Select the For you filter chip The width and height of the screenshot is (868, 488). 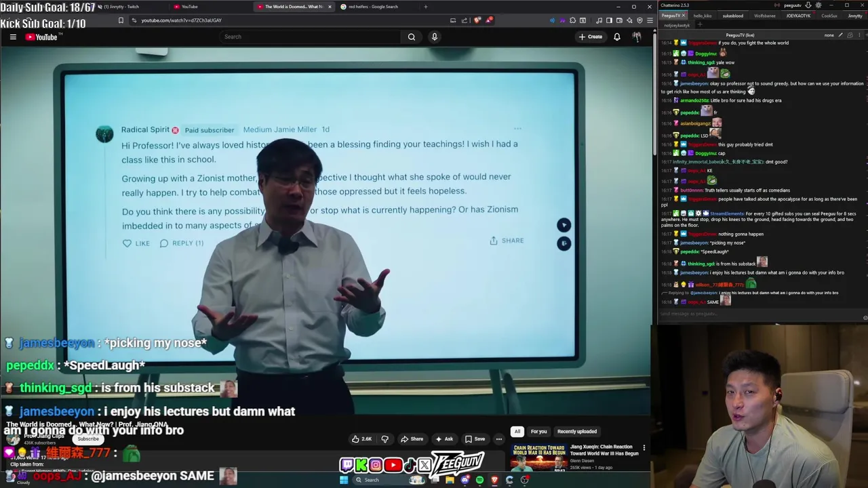point(538,431)
